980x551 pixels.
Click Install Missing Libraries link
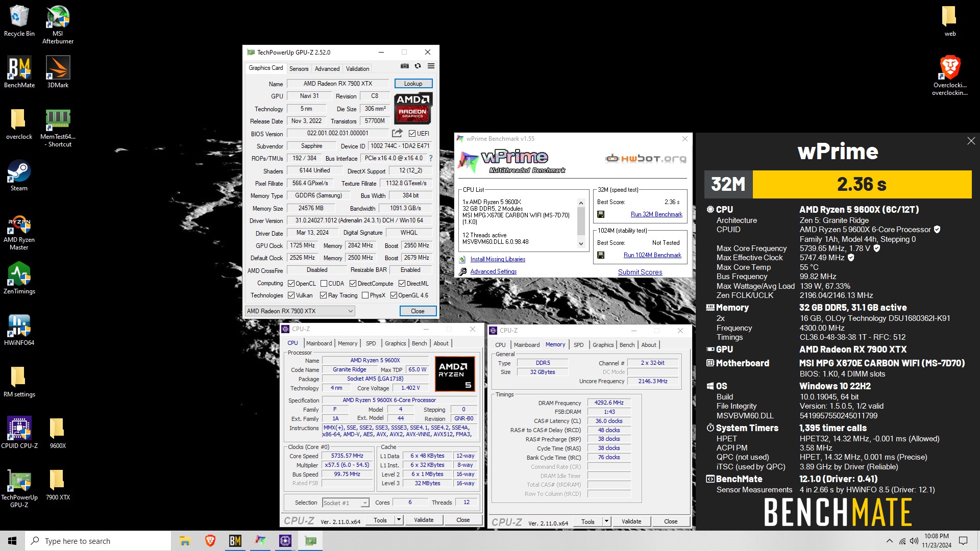498,259
